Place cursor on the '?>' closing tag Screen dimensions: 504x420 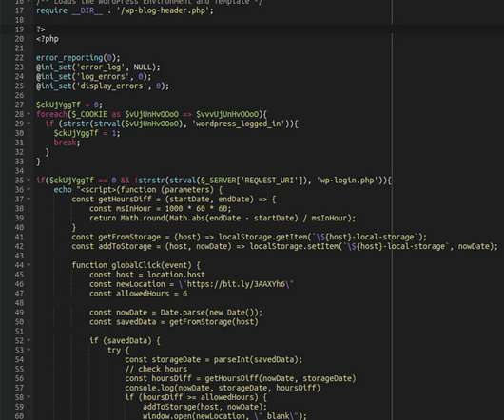click(41, 29)
